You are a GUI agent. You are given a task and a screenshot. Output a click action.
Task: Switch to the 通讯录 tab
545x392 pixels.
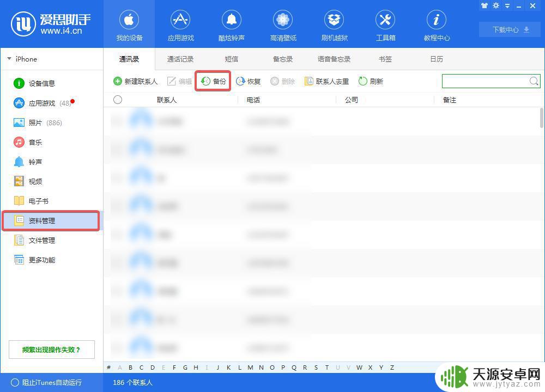(129, 59)
